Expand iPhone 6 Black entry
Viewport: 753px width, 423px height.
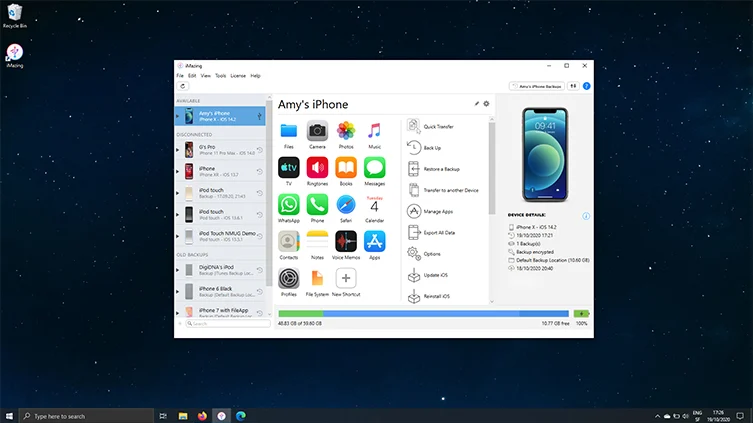pos(178,291)
